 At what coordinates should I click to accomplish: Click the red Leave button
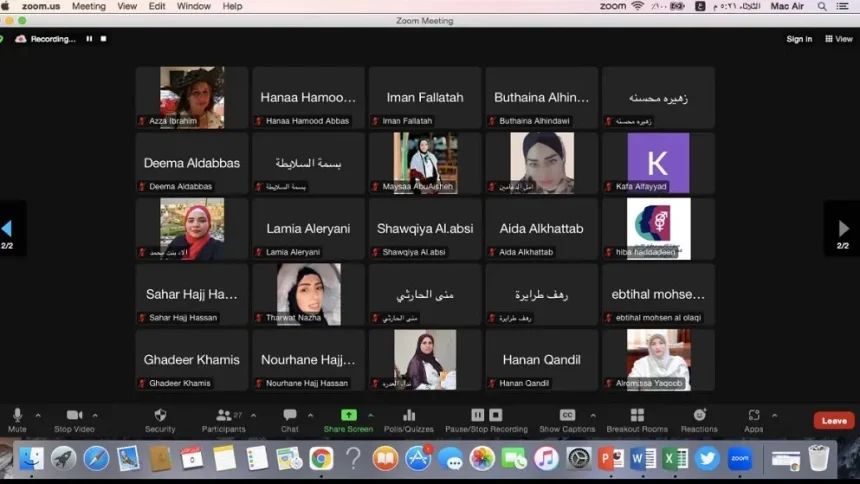click(834, 421)
